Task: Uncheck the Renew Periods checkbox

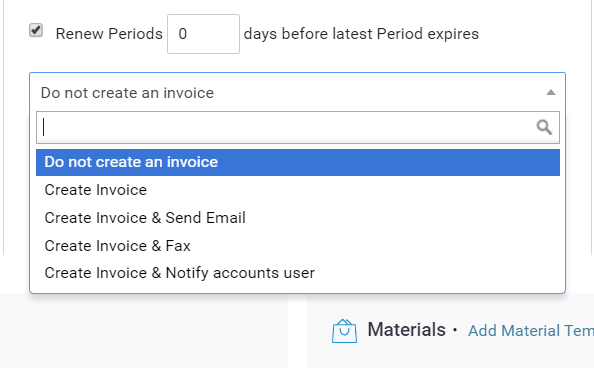Action: 36,30
